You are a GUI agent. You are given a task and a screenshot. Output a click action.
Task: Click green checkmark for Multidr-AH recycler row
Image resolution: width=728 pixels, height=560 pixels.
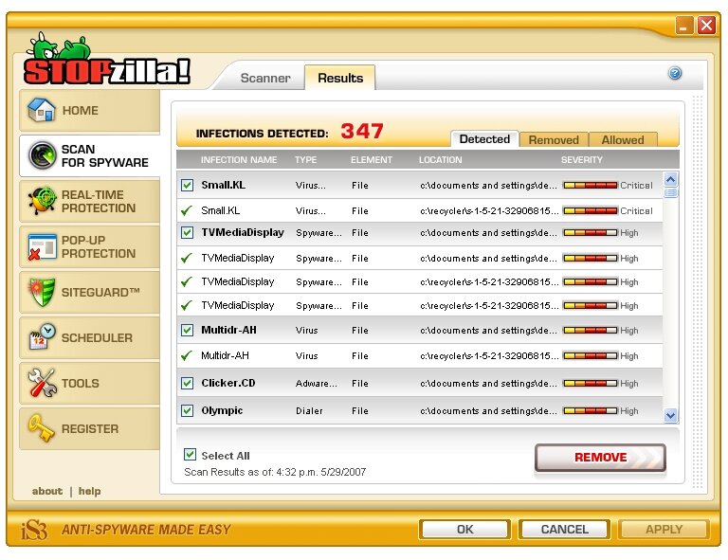click(187, 356)
